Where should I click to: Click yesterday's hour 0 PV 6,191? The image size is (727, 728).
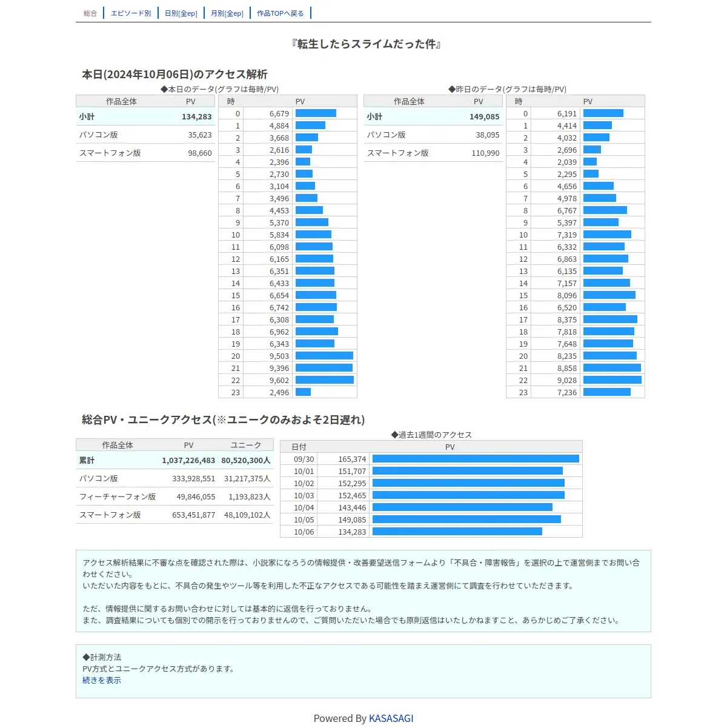click(567, 113)
